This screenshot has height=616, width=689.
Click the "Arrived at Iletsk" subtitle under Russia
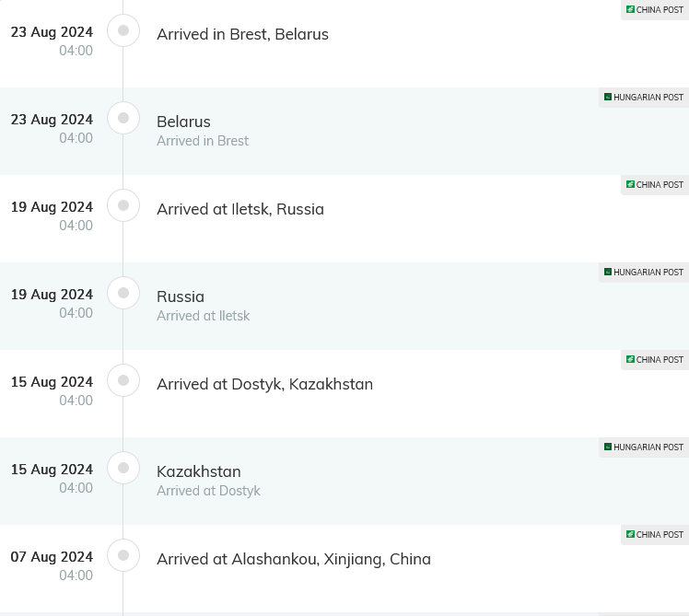203,316
